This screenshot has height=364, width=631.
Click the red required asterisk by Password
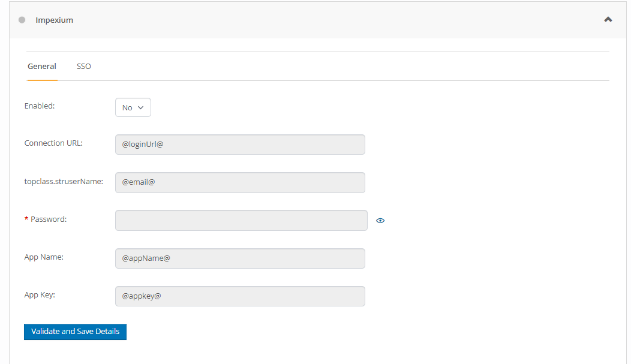(26, 219)
